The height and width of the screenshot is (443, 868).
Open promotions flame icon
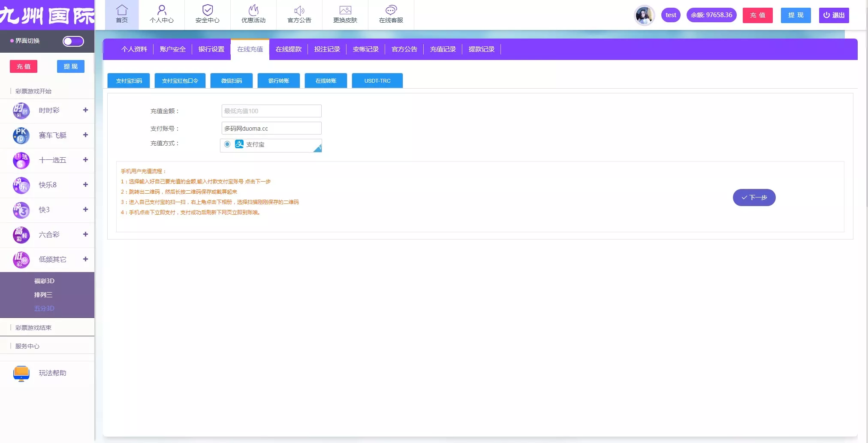point(253,10)
